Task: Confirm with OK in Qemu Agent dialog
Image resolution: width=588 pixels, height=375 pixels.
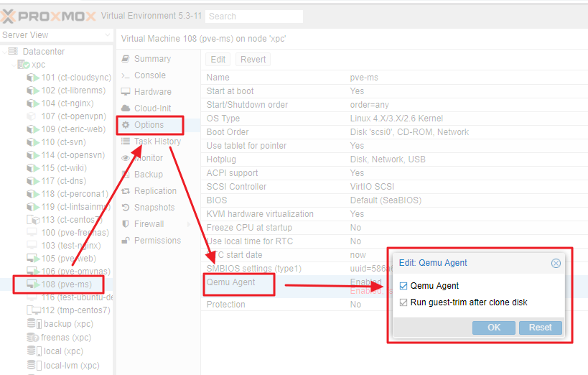Action: click(493, 328)
